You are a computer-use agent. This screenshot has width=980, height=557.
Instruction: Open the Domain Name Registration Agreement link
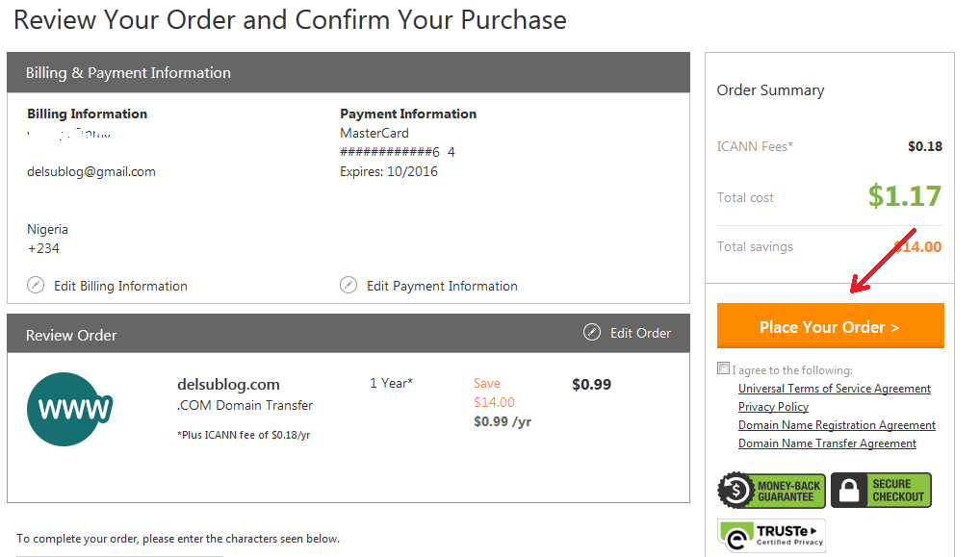[x=837, y=424]
